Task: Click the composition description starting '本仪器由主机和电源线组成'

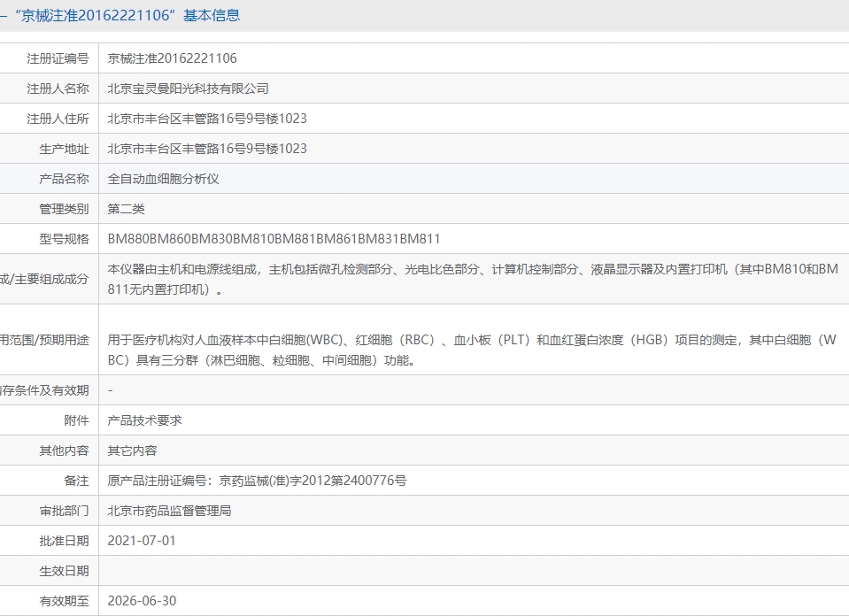Action: 473,280
